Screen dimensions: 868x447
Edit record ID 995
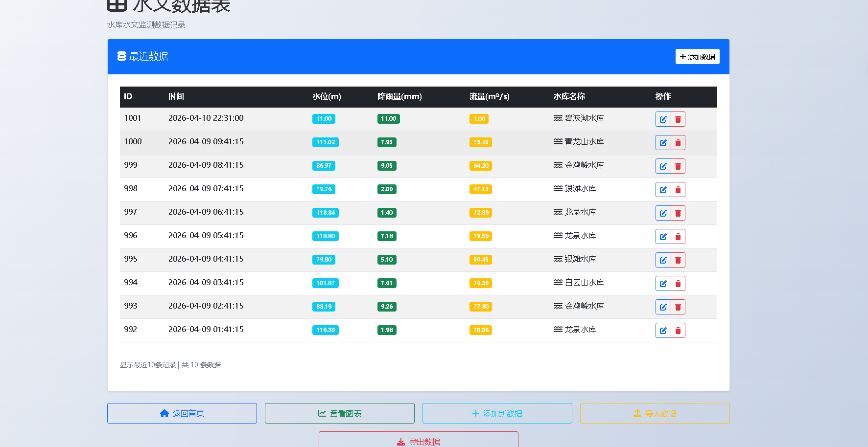click(663, 260)
